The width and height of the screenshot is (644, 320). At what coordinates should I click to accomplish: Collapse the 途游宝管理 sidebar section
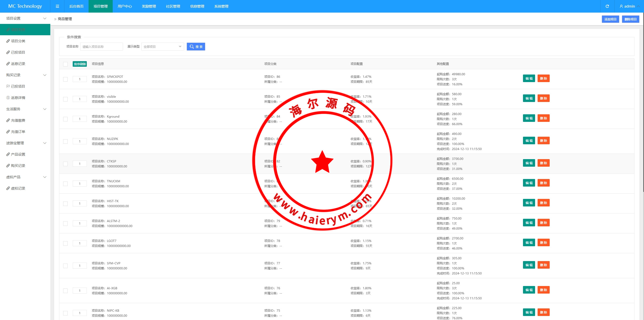click(45, 143)
